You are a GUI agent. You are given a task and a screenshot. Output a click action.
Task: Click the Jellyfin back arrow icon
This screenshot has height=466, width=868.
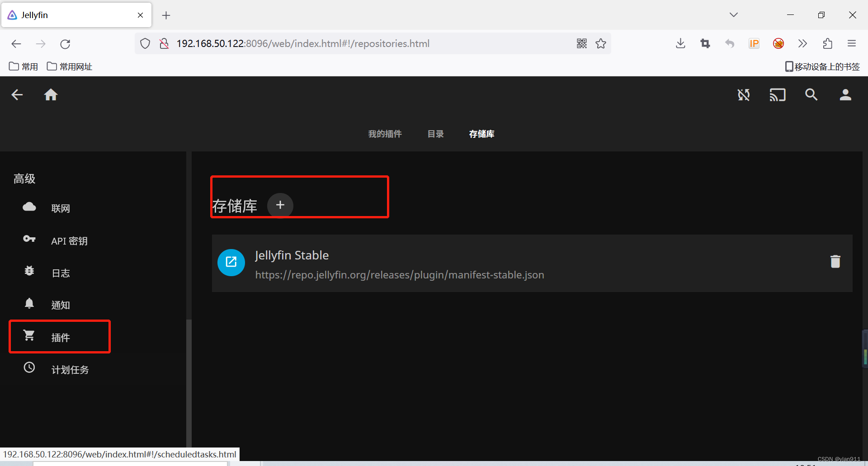(17, 95)
